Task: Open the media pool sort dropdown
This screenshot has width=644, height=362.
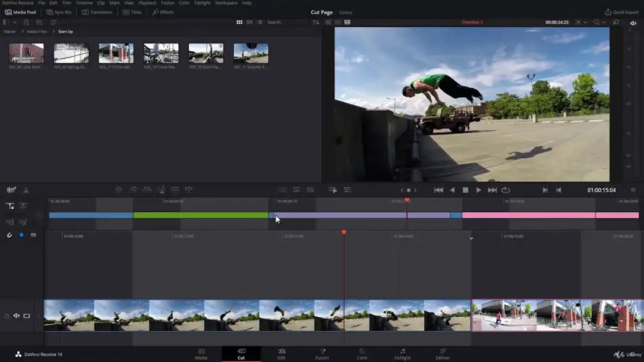Action: point(315,22)
